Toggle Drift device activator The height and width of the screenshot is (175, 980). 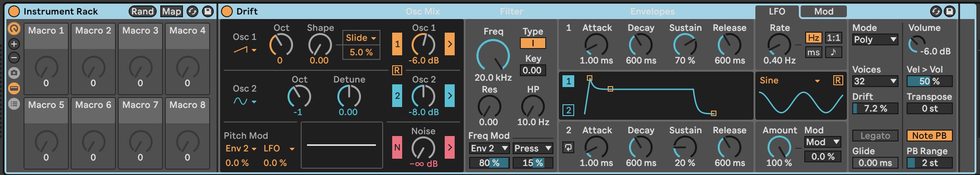click(227, 11)
